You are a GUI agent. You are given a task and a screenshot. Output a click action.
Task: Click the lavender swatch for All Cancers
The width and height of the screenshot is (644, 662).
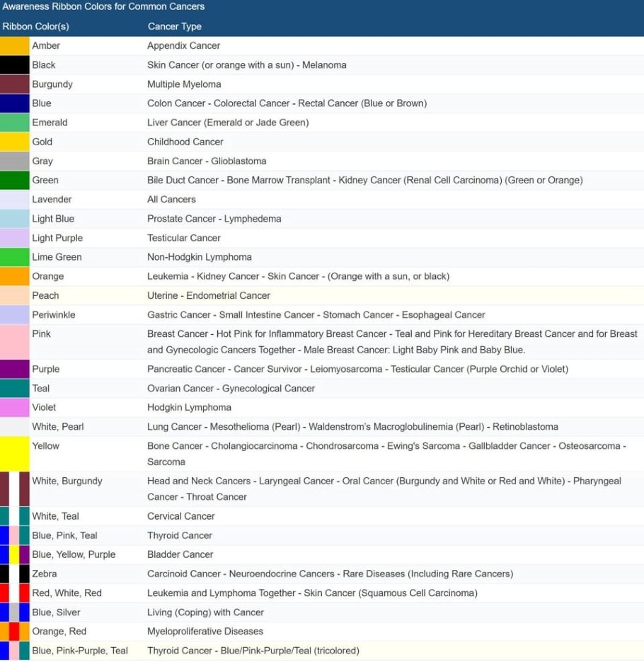click(16, 199)
